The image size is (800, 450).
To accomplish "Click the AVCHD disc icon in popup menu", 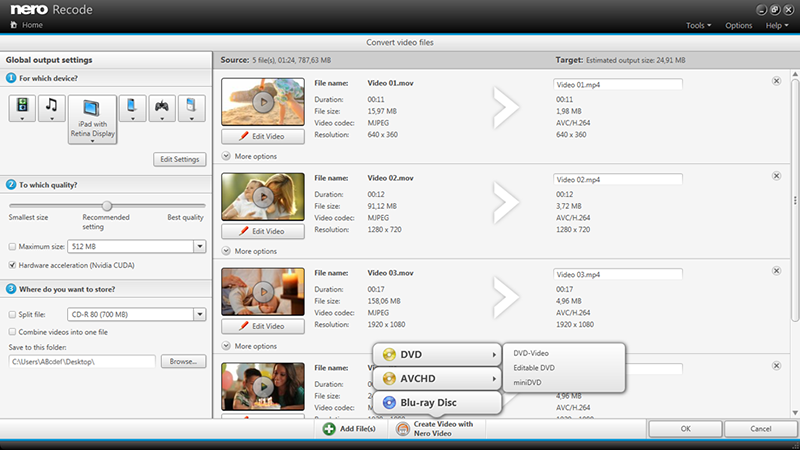I will click(x=389, y=379).
